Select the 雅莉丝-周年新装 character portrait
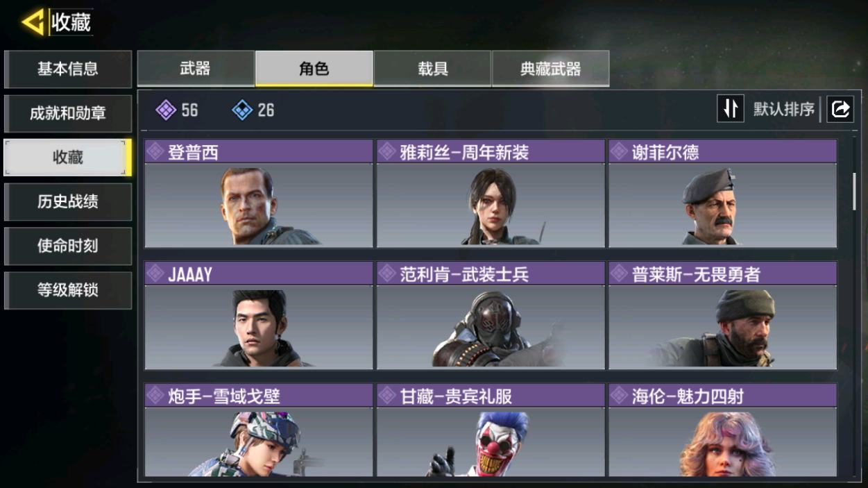Screen dimensions: 868x488 pos(491,205)
